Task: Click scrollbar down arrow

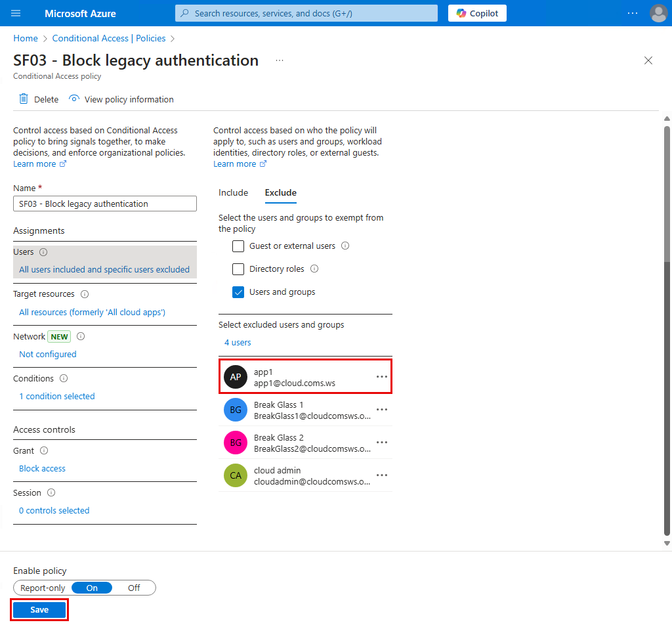Action: (x=667, y=543)
